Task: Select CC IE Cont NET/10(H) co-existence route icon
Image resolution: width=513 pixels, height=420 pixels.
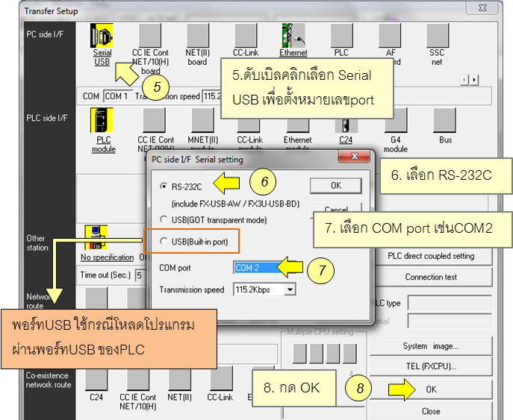Action: point(138,380)
